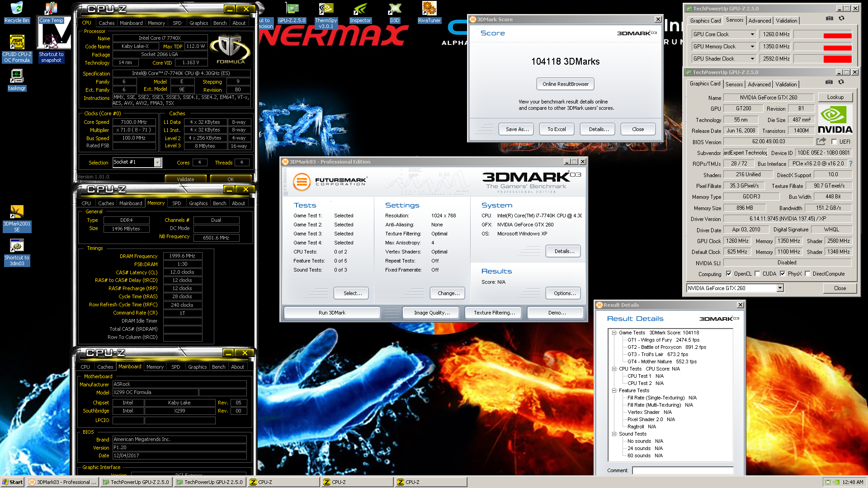The width and height of the screenshot is (868, 488).
Task: Collapse the CPU Tests tree node
Action: (x=614, y=369)
